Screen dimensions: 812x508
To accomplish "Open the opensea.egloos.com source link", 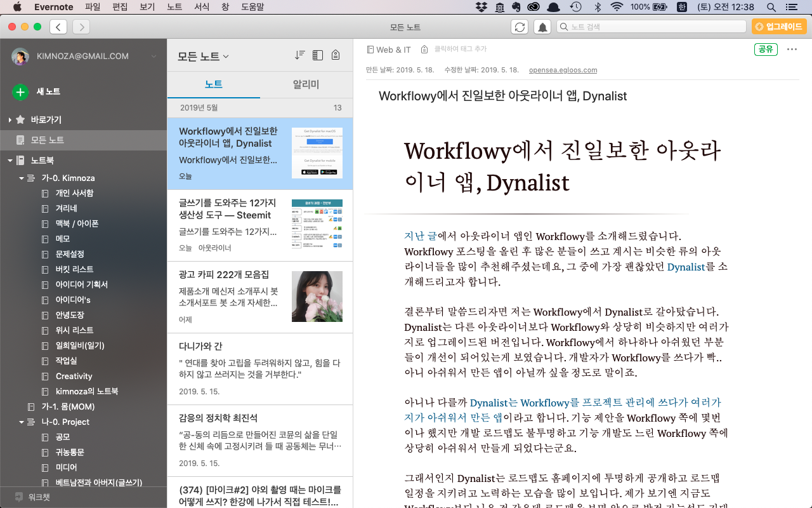I will (x=563, y=70).
